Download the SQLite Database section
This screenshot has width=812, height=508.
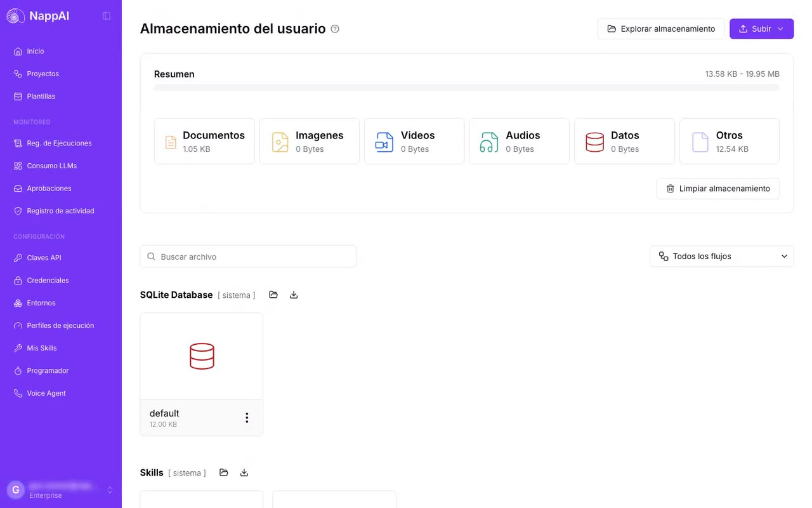(x=294, y=295)
